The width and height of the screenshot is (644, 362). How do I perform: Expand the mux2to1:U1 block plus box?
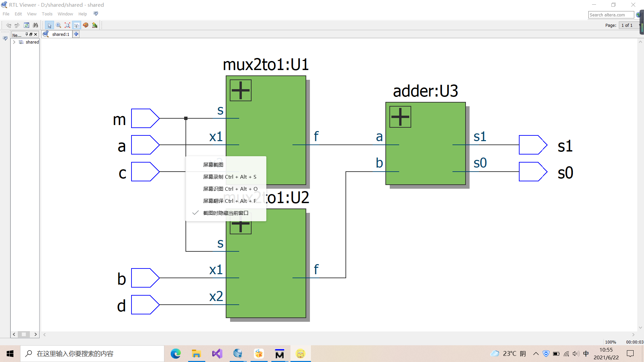(240, 90)
